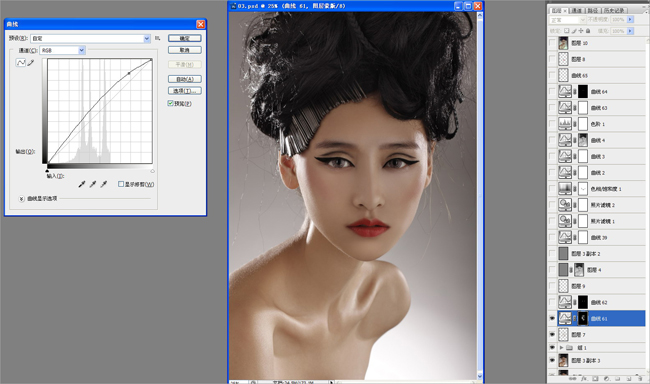Switch to the 通道 channels tab

coord(577,10)
